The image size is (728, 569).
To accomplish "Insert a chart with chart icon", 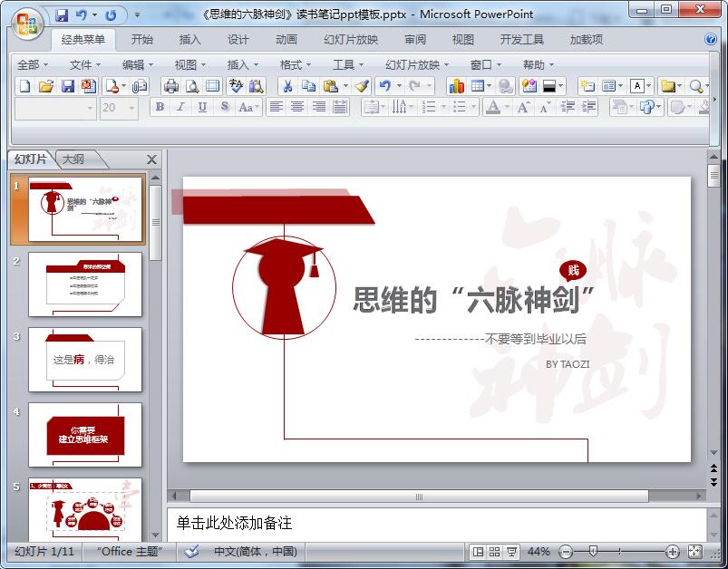I will coord(456,86).
